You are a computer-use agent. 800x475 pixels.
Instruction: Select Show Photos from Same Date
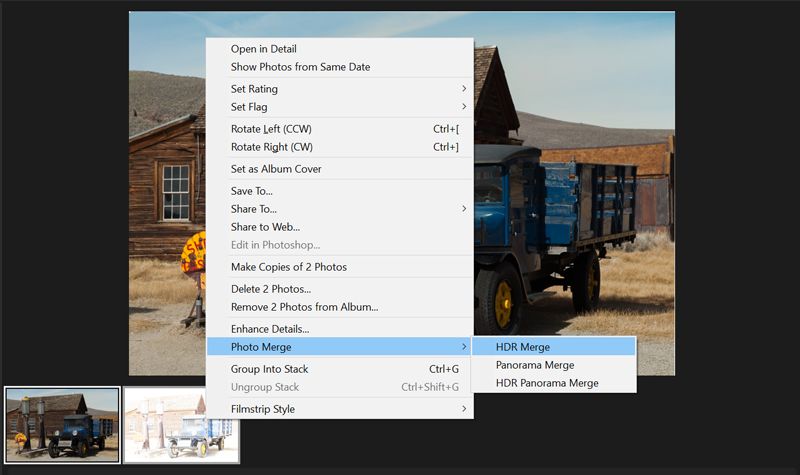[300, 67]
